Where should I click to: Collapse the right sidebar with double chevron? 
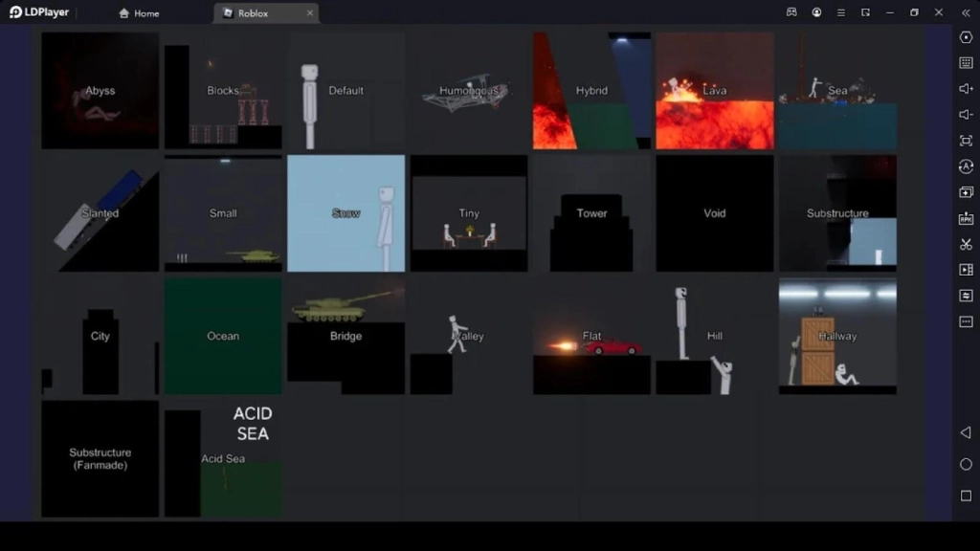(x=966, y=12)
